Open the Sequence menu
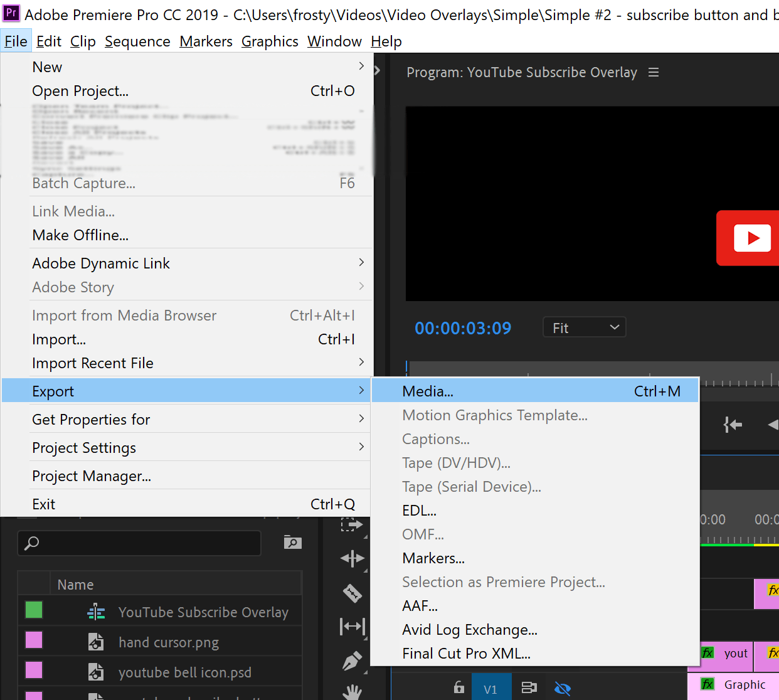 [x=137, y=41]
